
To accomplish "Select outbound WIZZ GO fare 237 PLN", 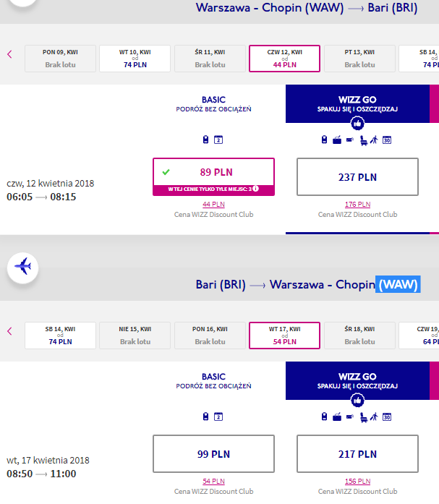I will [x=357, y=176].
